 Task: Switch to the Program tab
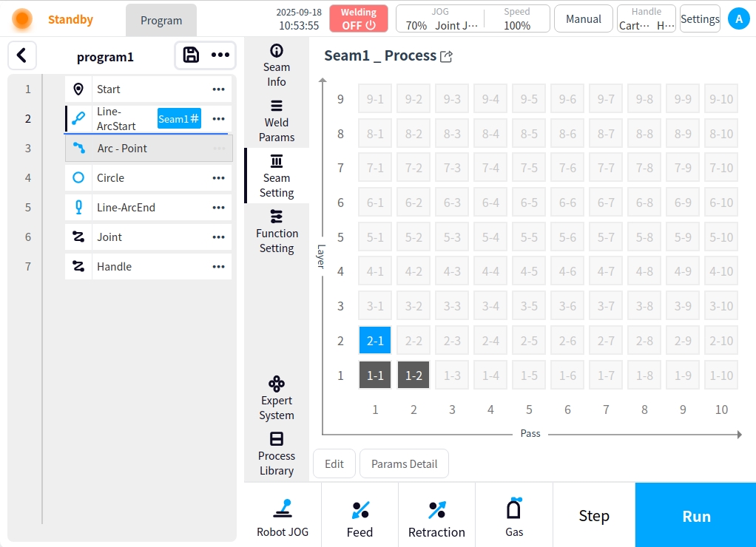coord(161,20)
